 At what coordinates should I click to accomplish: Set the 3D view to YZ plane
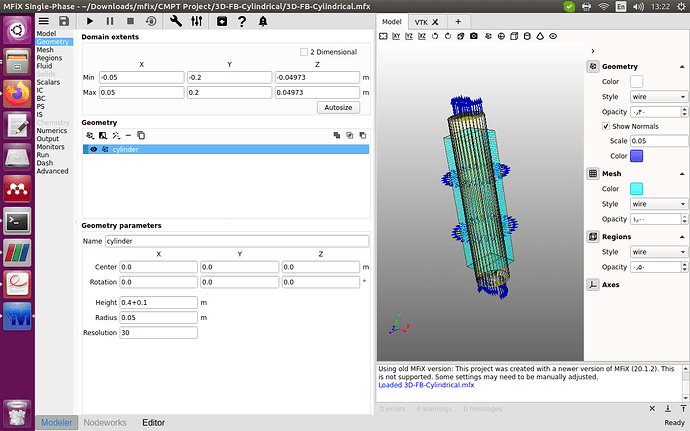(409, 36)
